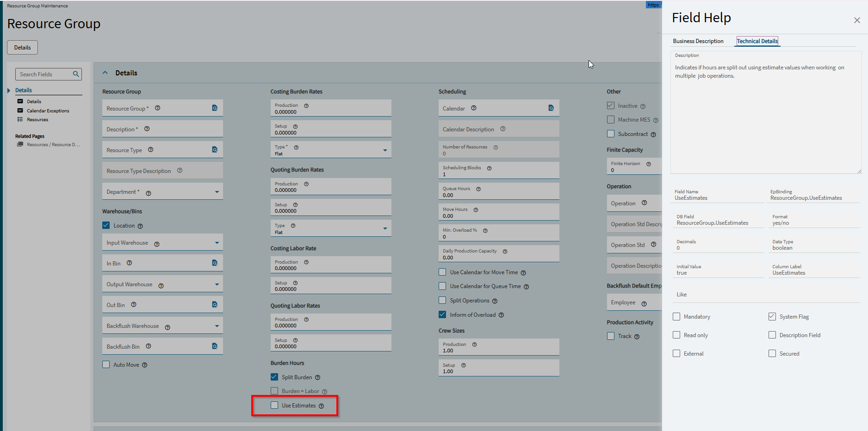Click the Scheduling Blocks input field

point(499,170)
